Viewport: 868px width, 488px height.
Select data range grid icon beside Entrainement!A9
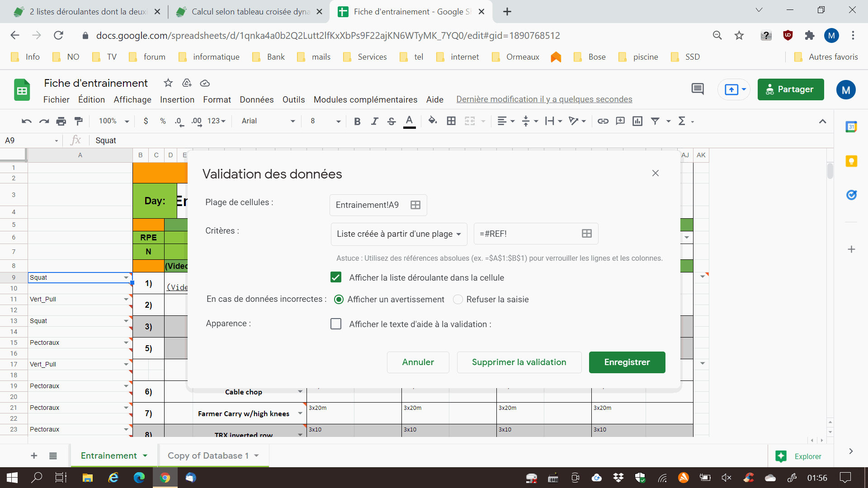[415, 205]
